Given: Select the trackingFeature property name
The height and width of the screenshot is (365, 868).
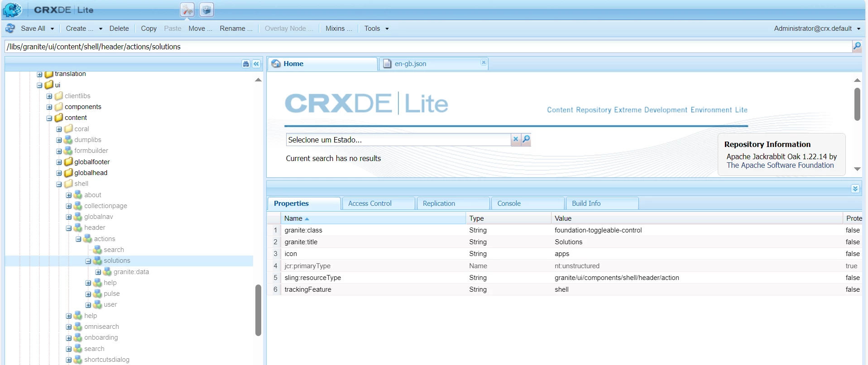Looking at the screenshot, I should [x=308, y=289].
